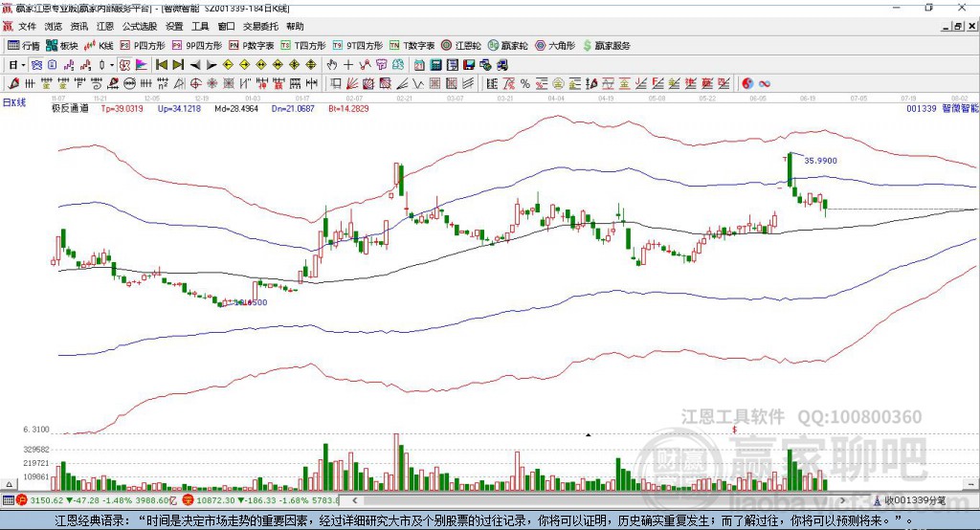Select the hand pan tool
Viewport: 980px width, 530px height.
click(331, 65)
